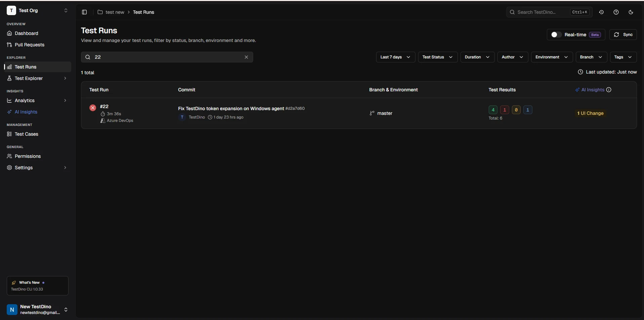Expand the Author filter dropdown

512,57
